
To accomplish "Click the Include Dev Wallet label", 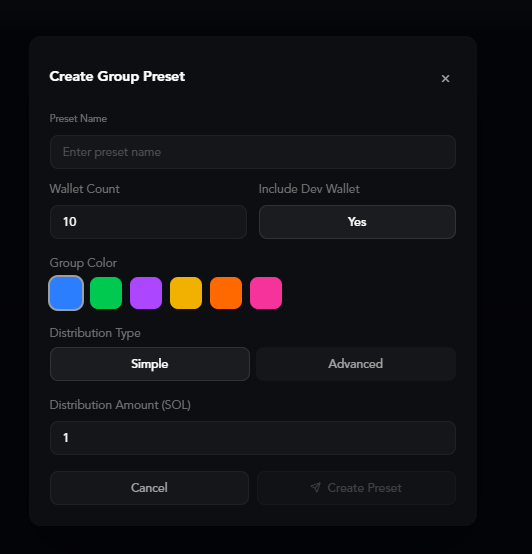I will coord(309,189).
